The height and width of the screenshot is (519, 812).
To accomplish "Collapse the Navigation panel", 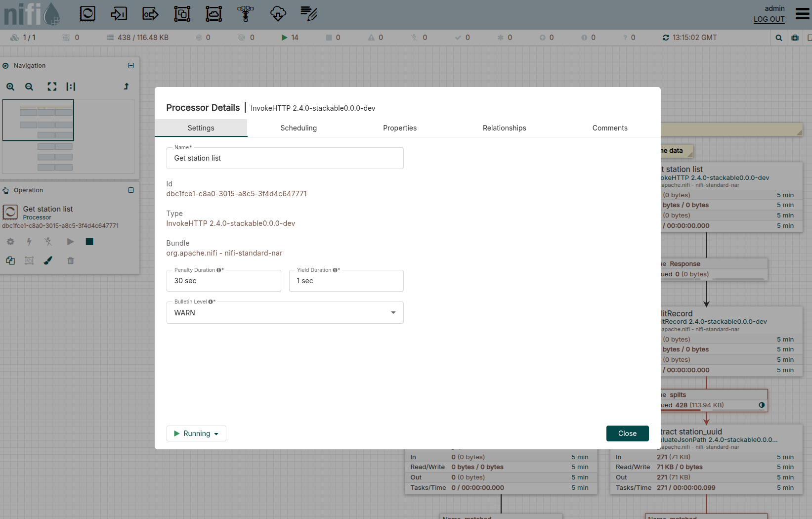I will (x=131, y=66).
